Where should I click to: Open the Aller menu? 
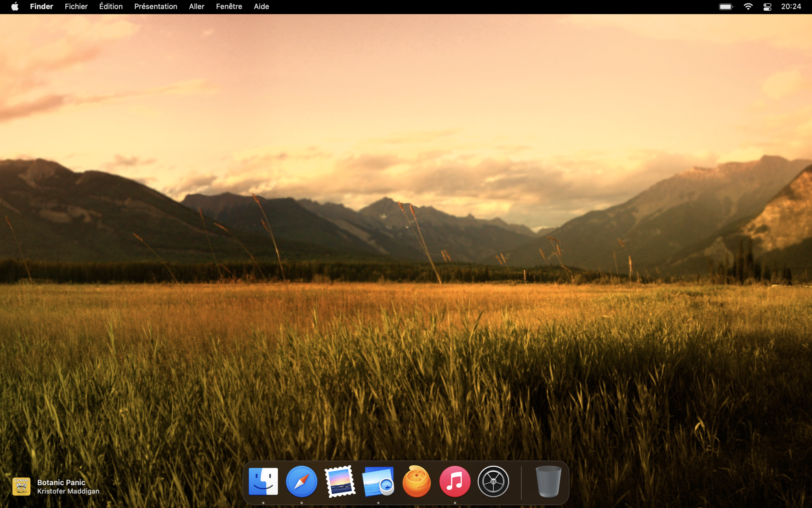(197, 7)
